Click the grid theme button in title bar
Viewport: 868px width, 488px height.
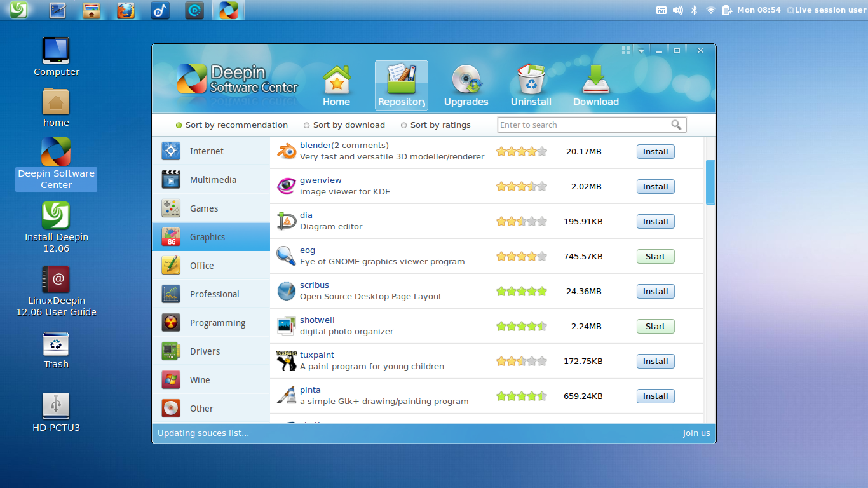click(x=626, y=50)
